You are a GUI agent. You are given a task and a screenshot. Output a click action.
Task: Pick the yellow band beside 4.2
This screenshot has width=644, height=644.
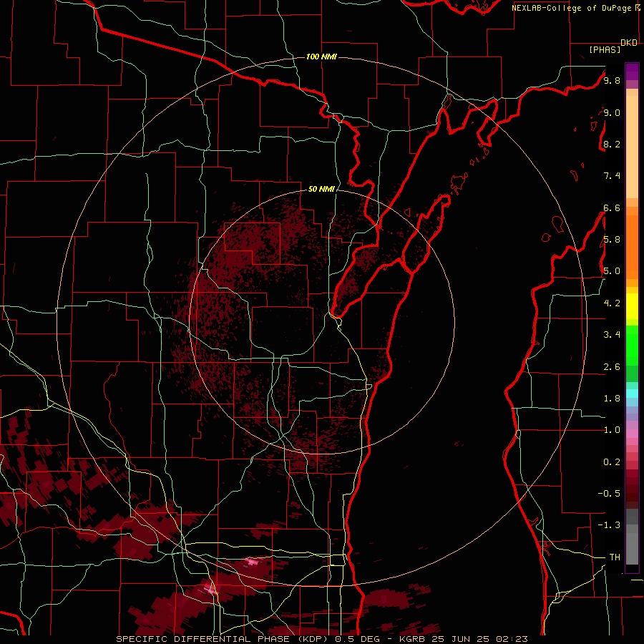coord(632,306)
